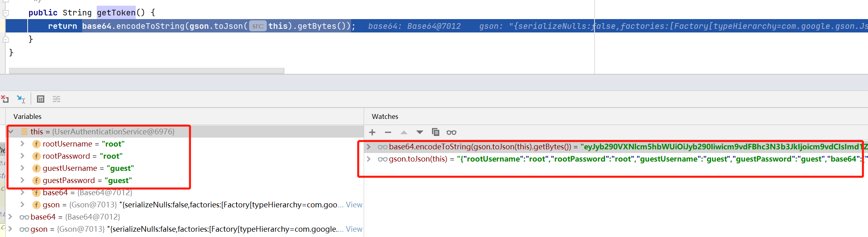The width and height of the screenshot is (868, 237).
Task: Open View link for gson field value
Action: click(354, 205)
